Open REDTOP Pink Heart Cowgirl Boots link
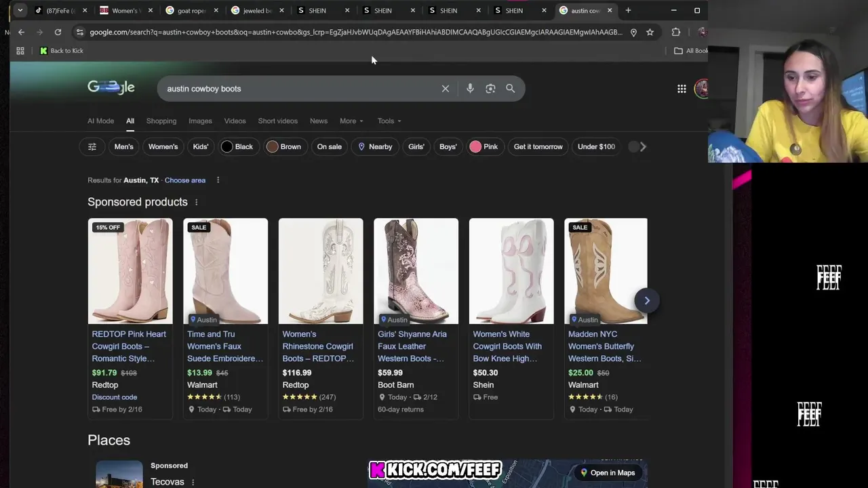This screenshot has width=868, height=488. (129, 346)
